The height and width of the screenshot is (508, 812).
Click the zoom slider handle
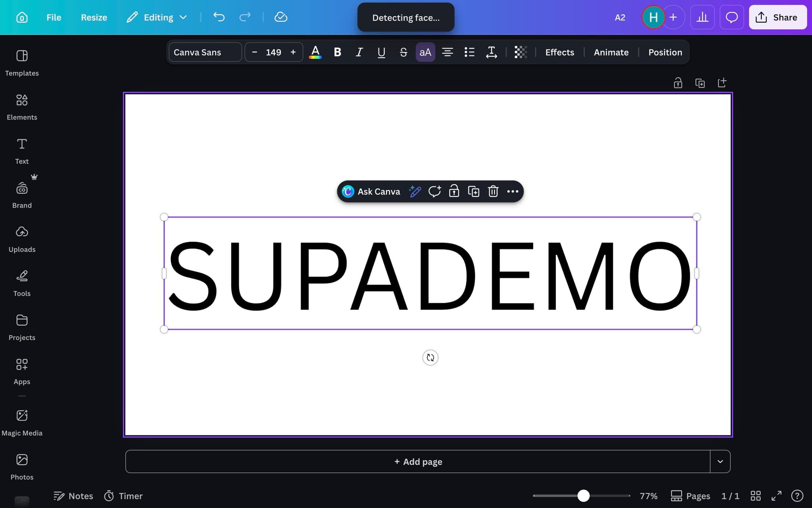tap(583, 496)
